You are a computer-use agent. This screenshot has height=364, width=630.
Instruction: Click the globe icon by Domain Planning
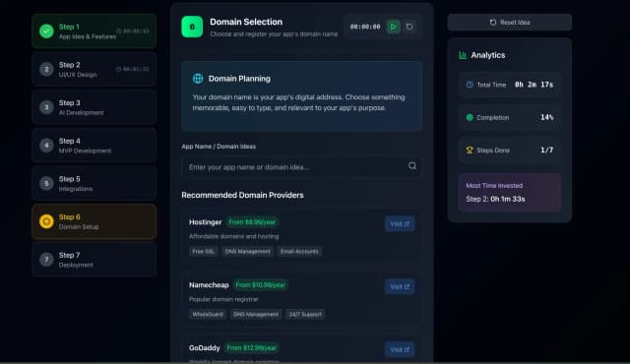(198, 79)
